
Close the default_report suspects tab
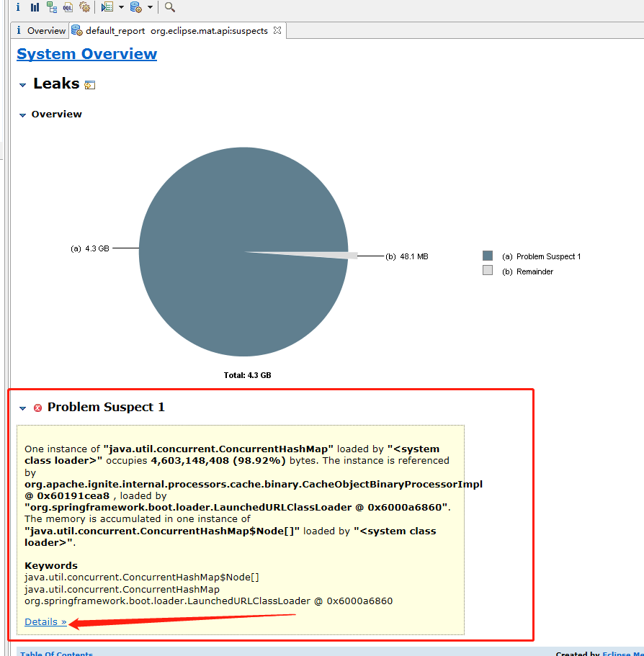(x=277, y=31)
